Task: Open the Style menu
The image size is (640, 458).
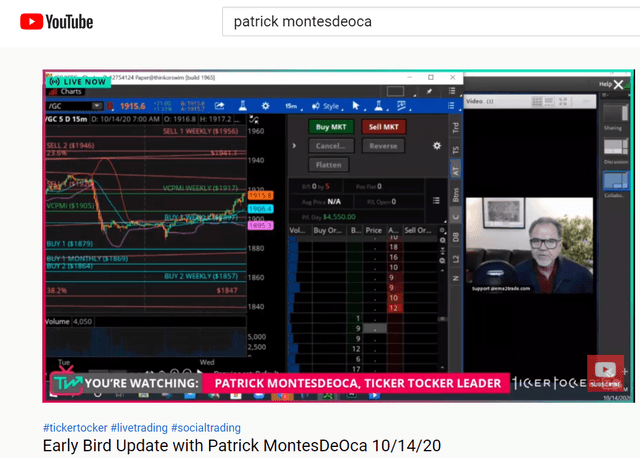Action: (x=327, y=106)
